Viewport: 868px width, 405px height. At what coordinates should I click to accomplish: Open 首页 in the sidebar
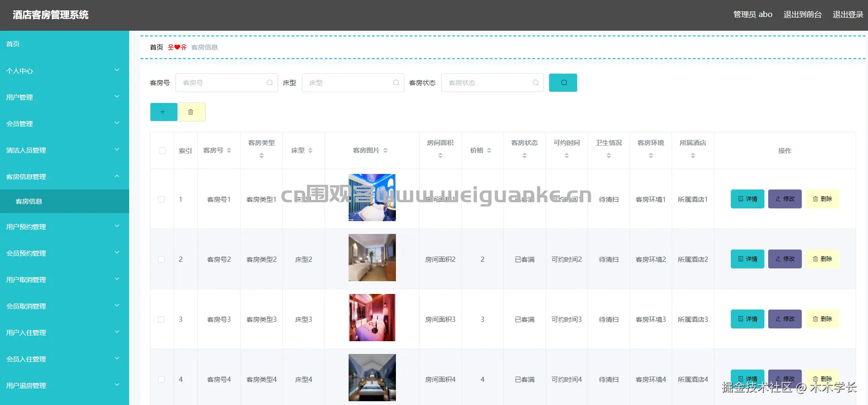(x=64, y=44)
